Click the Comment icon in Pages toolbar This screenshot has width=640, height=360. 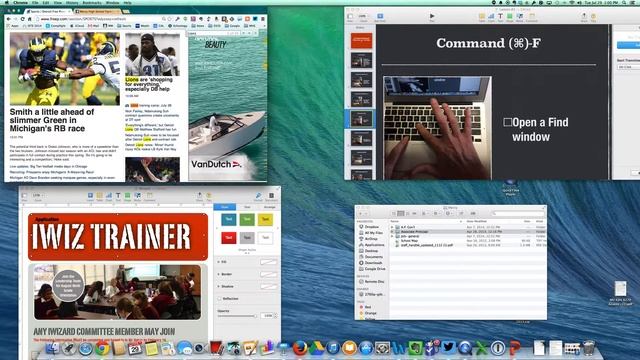[x=149, y=196]
